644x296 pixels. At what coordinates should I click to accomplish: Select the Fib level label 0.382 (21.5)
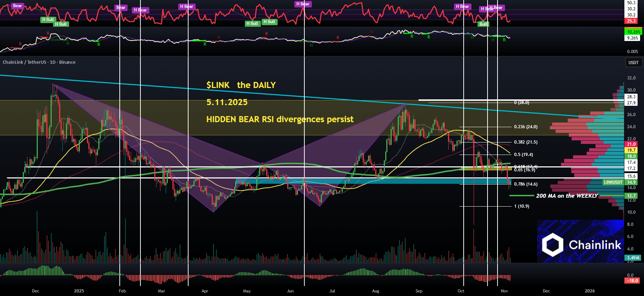tap(526, 142)
